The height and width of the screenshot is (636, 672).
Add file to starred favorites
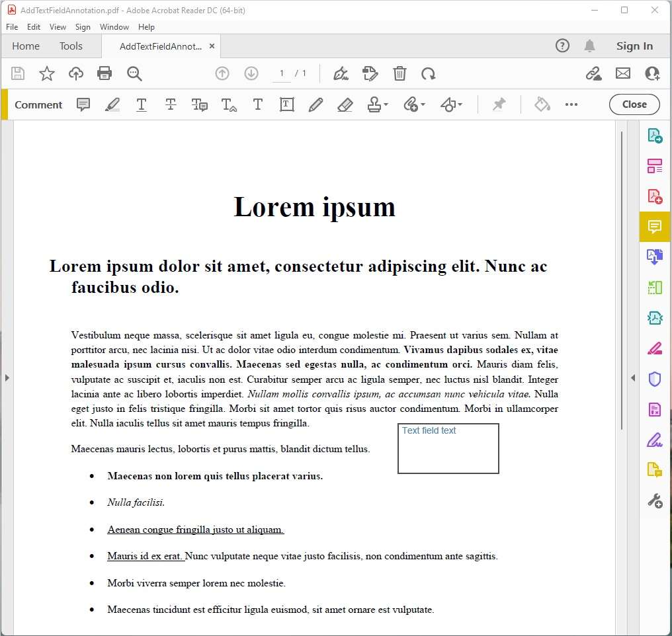[47, 73]
